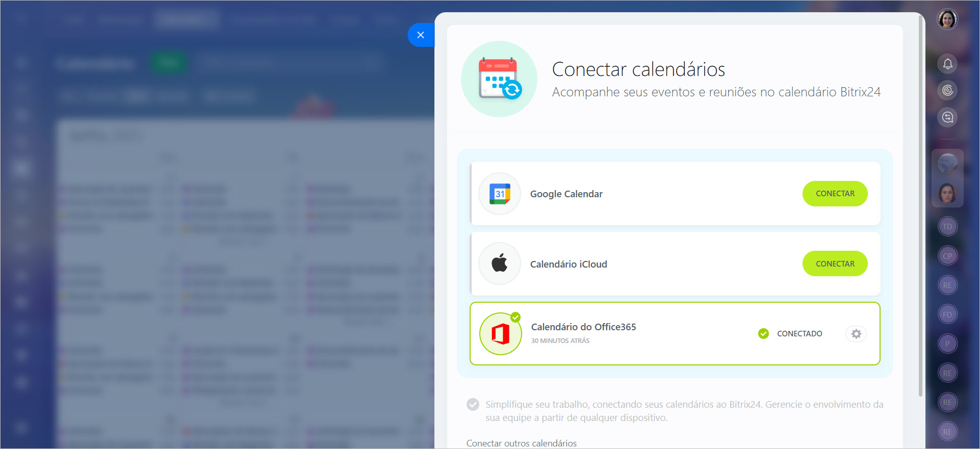Click the Calendário iCloud name label
Image resolution: width=980 pixels, height=449 pixels.
click(569, 265)
